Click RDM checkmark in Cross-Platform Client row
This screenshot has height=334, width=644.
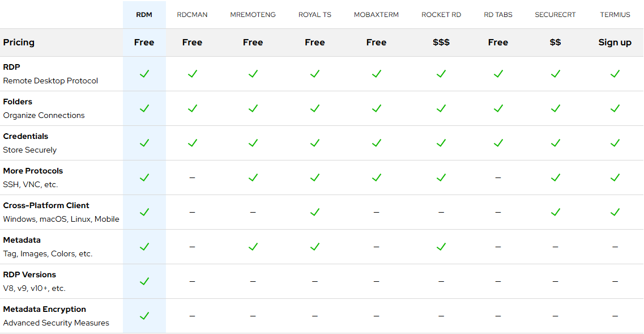(144, 212)
